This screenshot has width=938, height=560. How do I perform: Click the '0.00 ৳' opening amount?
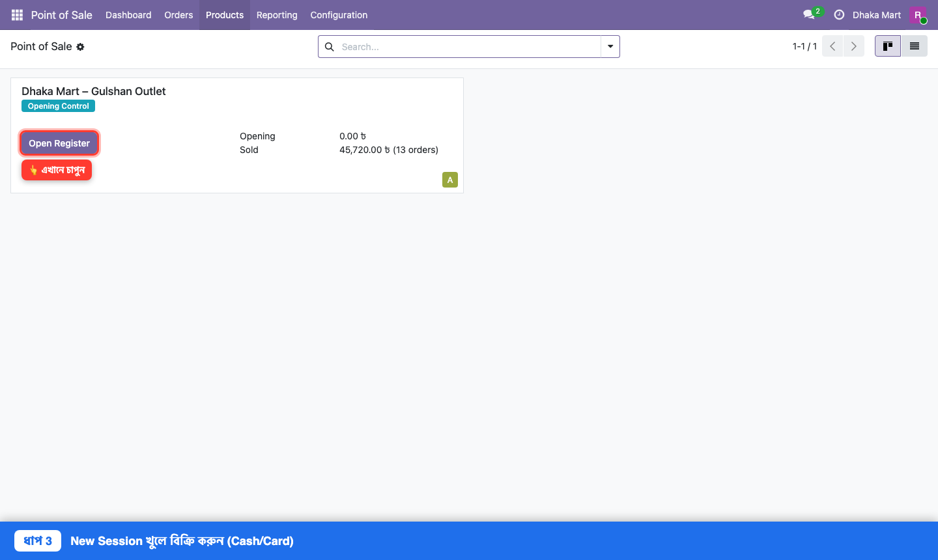coord(352,136)
